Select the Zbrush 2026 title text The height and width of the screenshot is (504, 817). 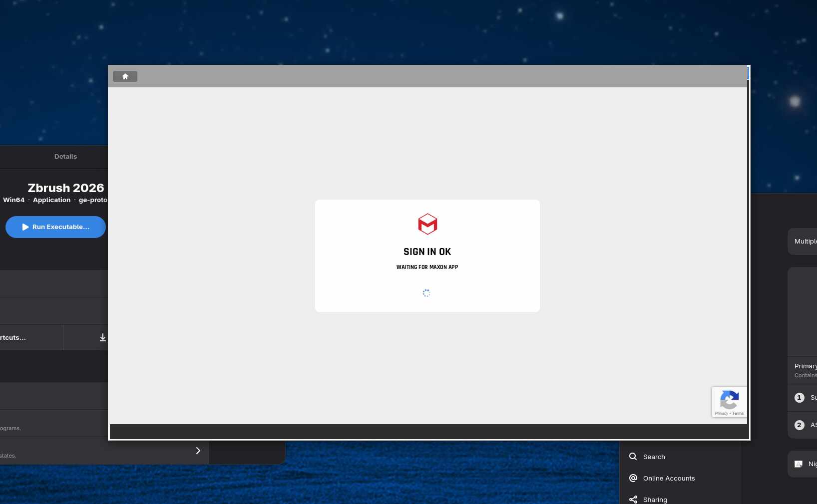65,188
